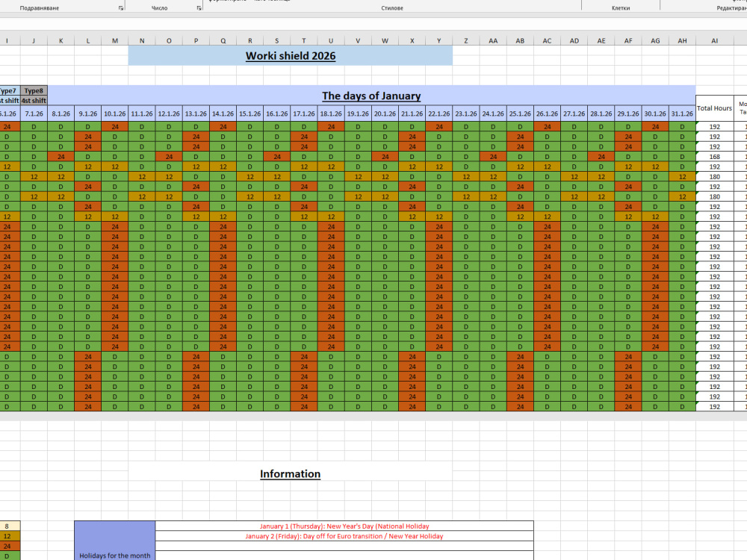Viewport: 747px width, 560px height.
Task: Select the date header 23.1.26
Action: 466,113
